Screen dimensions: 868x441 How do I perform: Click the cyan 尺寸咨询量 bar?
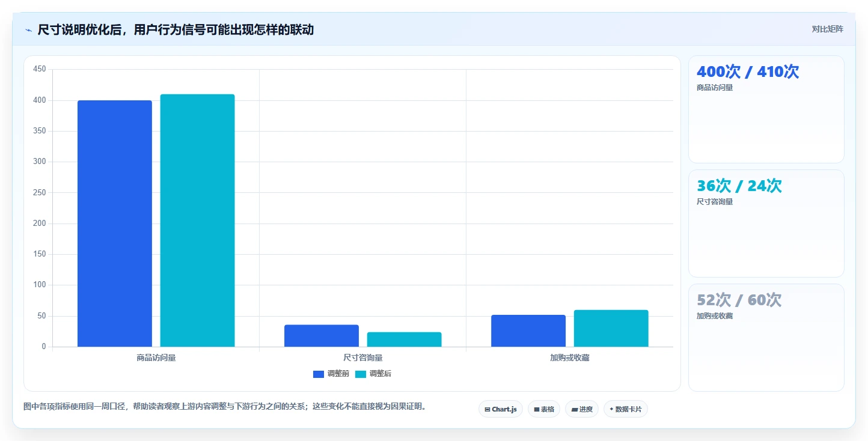coord(405,339)
